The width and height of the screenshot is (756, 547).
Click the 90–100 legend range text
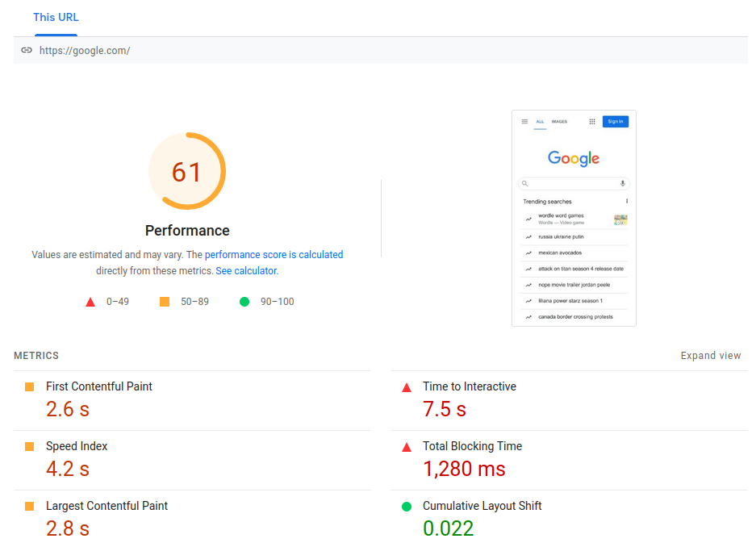click(278, 302)
